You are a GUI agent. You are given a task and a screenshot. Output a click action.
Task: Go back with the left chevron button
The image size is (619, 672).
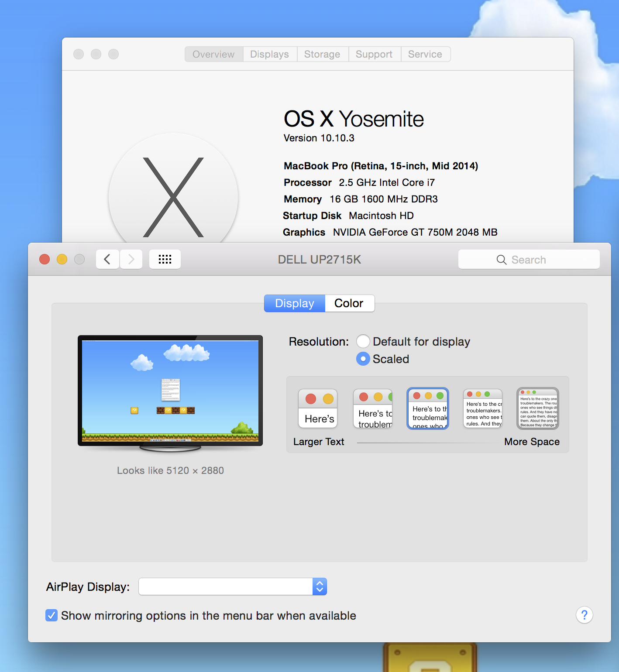tap(107, 260)
